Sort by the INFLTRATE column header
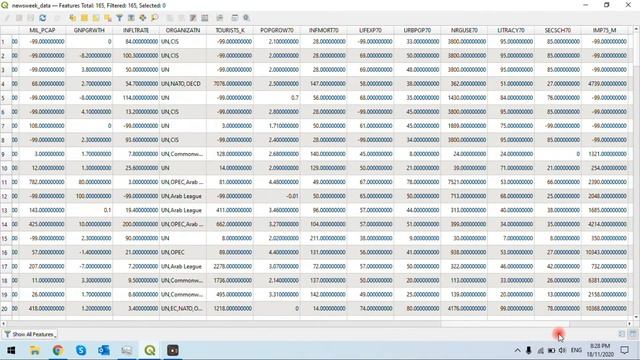The height and width of the screenshot is (360, 640). [136, 30]
